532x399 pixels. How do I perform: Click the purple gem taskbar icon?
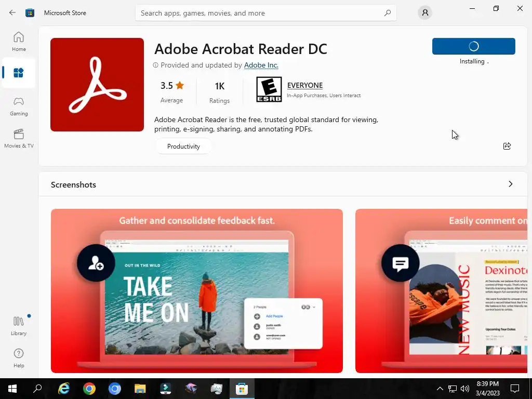click(x=191, y=389)
